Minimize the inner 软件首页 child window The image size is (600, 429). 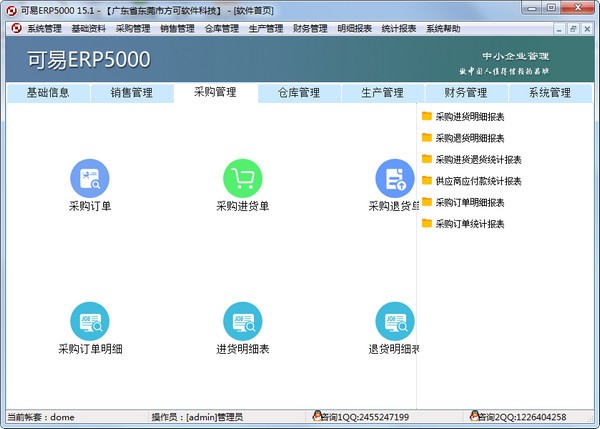[559, 29]
